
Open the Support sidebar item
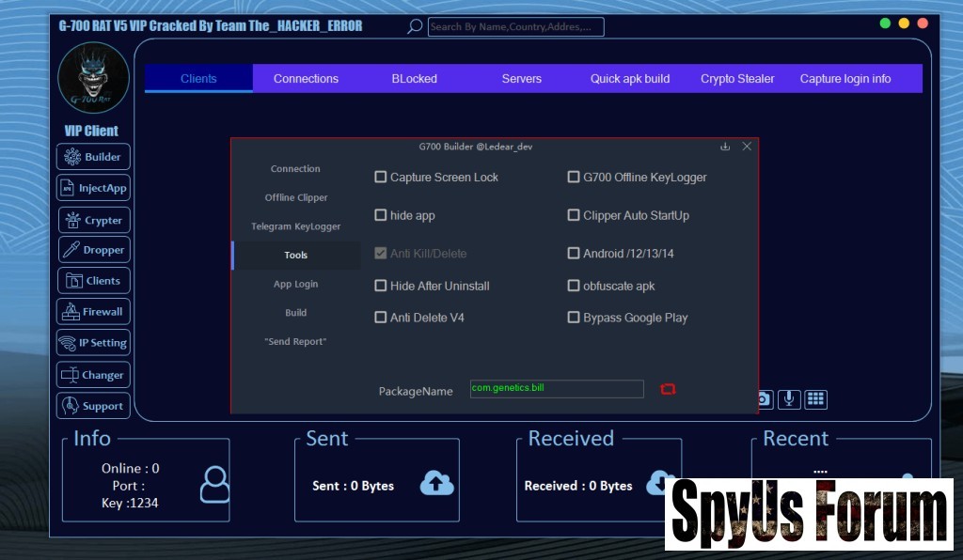93,406
